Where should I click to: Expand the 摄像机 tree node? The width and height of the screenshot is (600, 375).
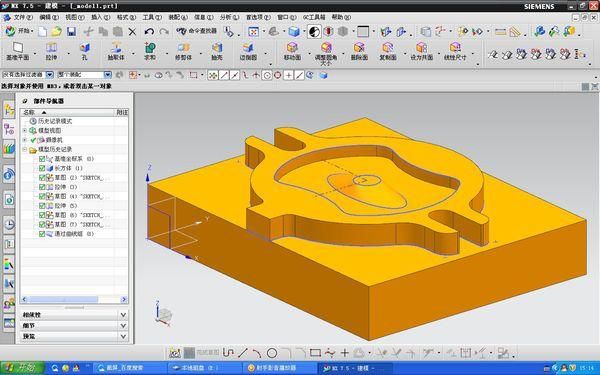tap(25, 140)
